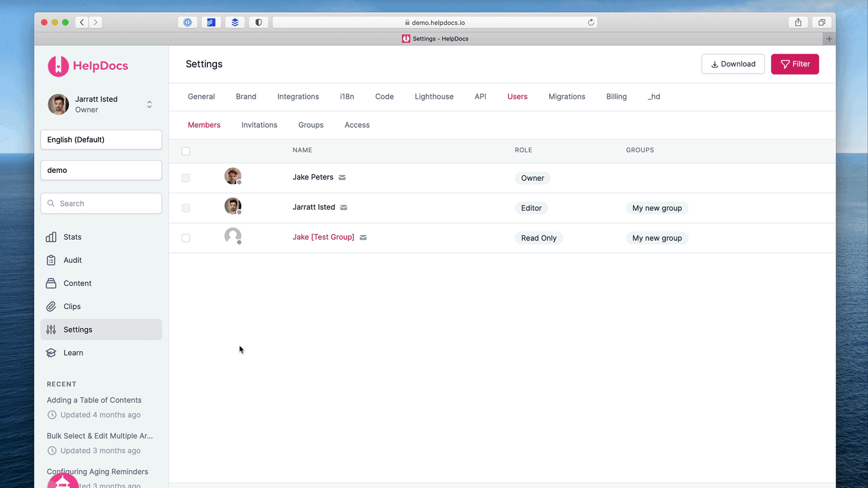Viewport: 868px width, 488px height.
Task: Click the HelpDocs logo icon
Action: click(x=58, y=66)
